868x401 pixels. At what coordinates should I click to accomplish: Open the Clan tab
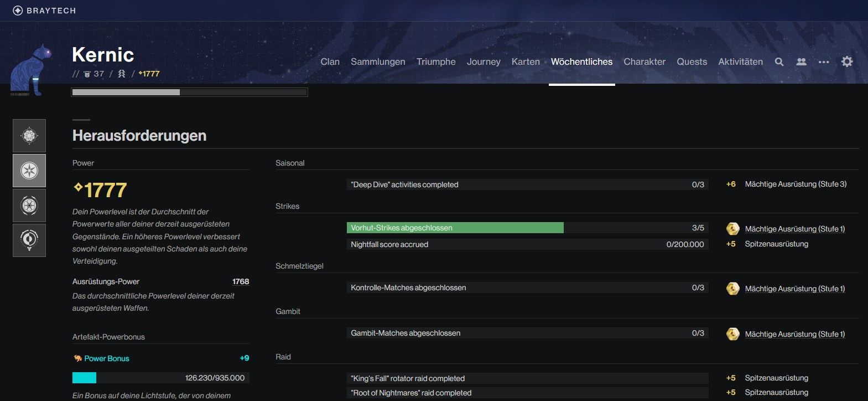(330, 62)
